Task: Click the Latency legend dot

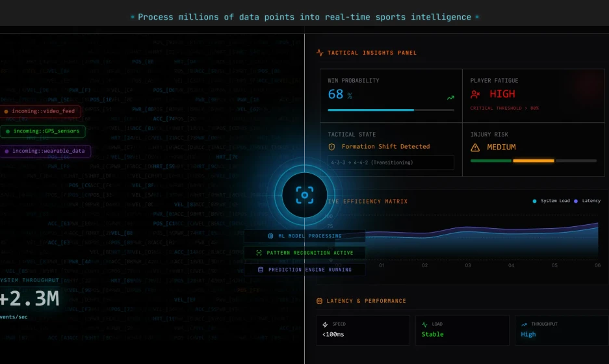Action: [x=576, y=201]
